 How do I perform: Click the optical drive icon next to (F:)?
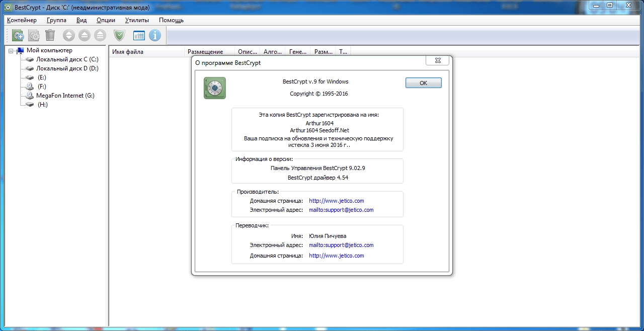30,87
